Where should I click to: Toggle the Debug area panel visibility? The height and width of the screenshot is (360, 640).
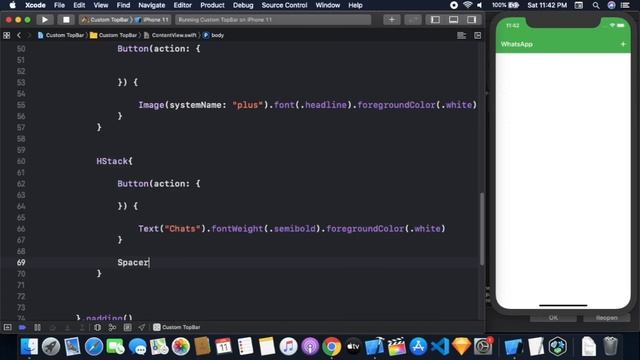(x=453, y=20)
